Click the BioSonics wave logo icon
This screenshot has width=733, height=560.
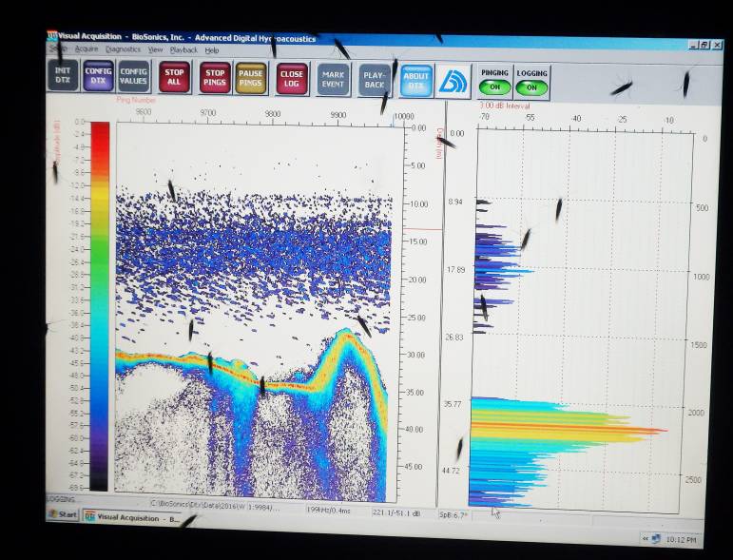[x=453, y=83]
